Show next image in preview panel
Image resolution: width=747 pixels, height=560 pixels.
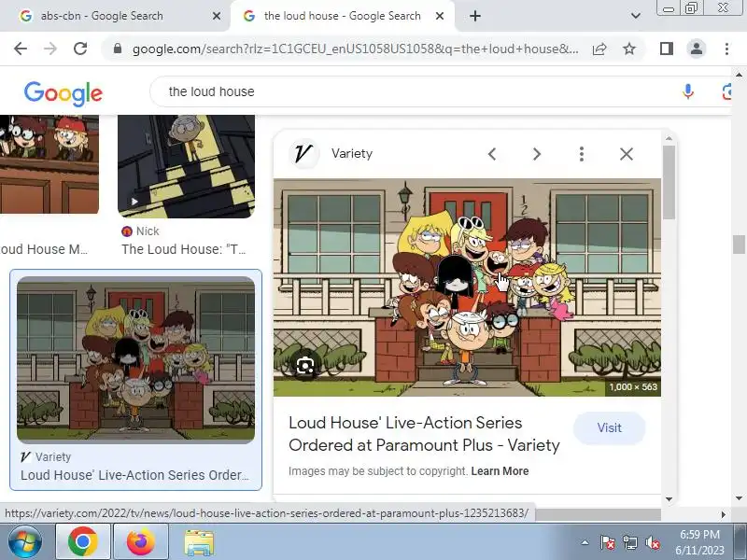536,154
